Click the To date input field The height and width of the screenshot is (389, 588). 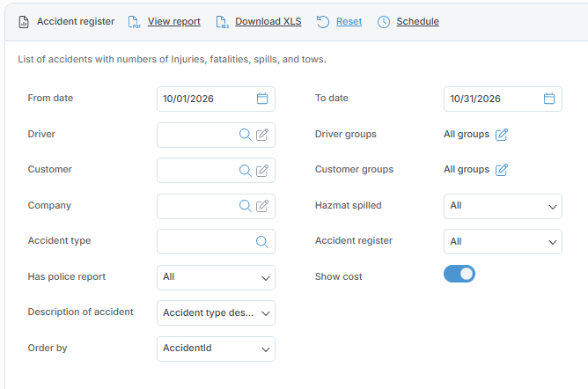pos(503,99)
